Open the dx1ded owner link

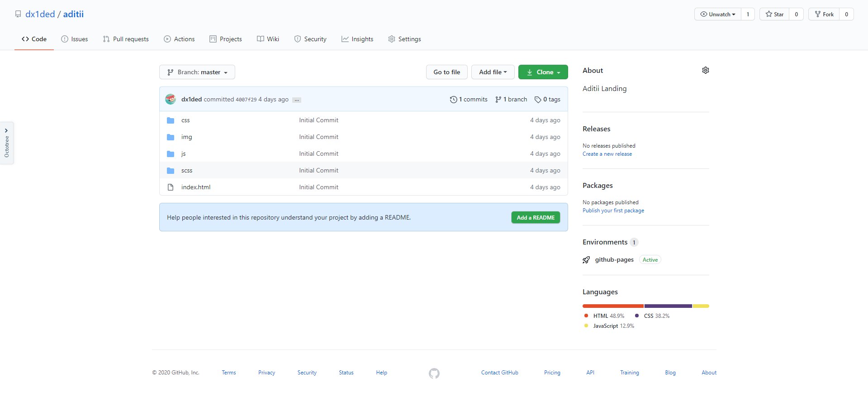click(40, 14)
